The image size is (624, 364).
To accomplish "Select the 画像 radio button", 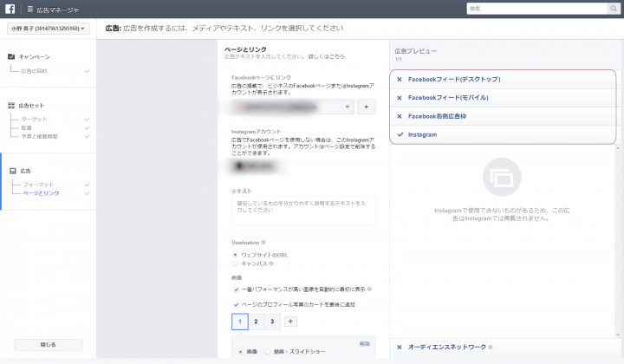I will (x=240, y=352).
